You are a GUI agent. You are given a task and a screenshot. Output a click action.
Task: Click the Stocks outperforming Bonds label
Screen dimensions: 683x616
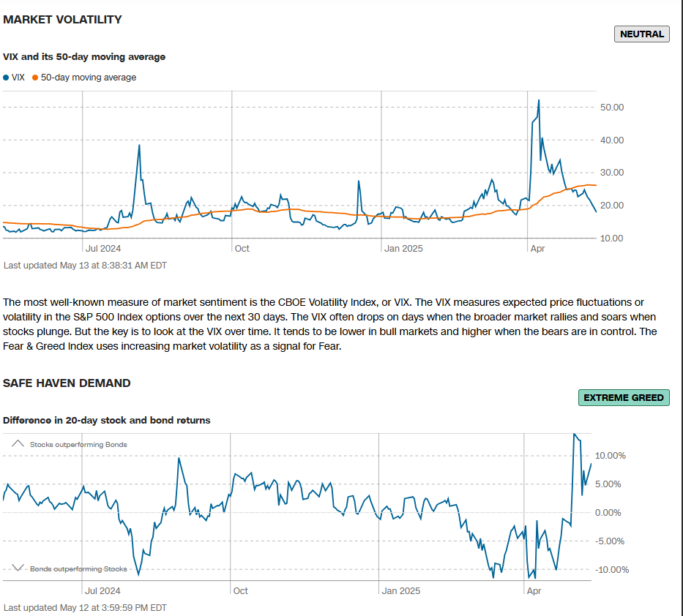(x=78, y=444)
